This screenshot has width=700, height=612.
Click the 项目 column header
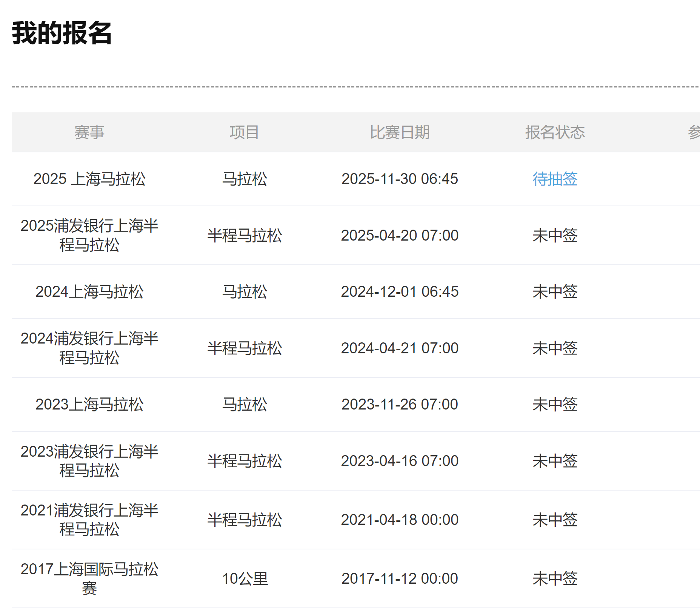pos(245,132)
